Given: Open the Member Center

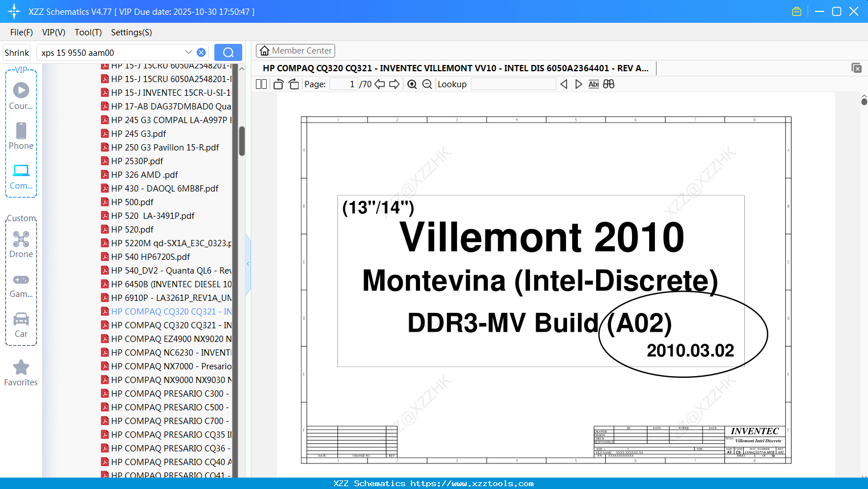Looking at the screenshot, I should click(x=295, y=51).
